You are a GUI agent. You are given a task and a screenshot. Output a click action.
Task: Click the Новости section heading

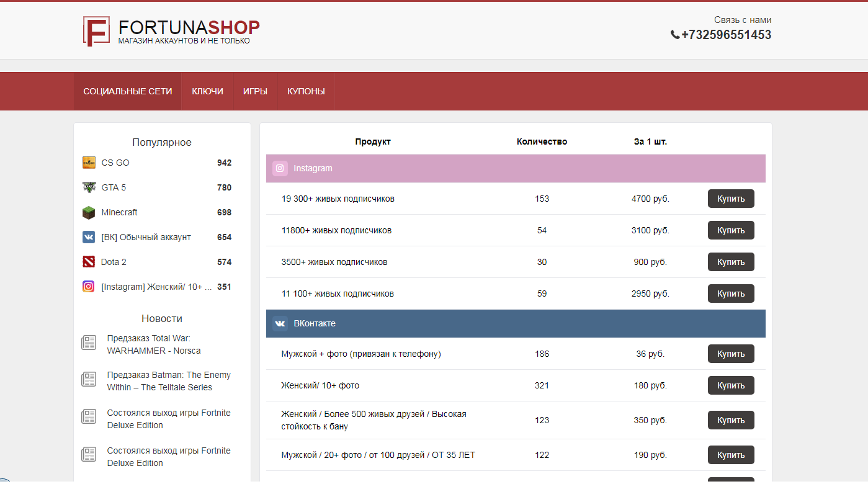click(x=162, y=318)
